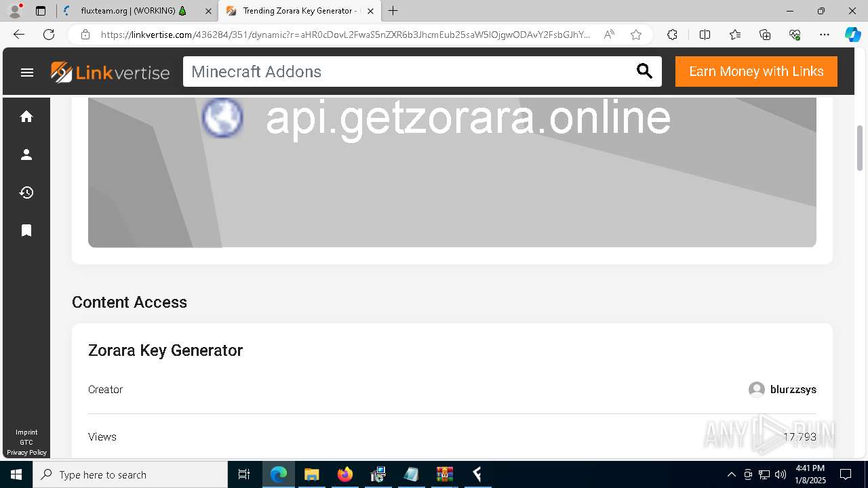
Task: Open the bookmarks sidebar icon
Action: click(x=26, y=230)
